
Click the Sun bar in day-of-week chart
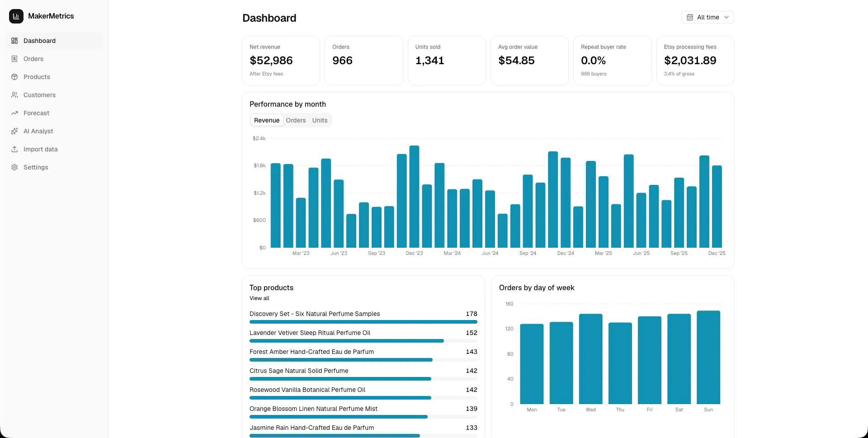click(x=708, y=357)
